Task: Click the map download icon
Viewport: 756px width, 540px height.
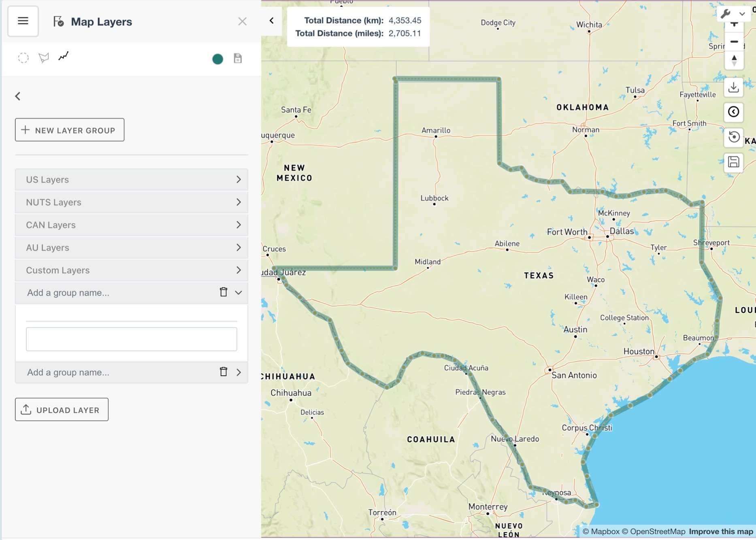Action: point(733,87)
